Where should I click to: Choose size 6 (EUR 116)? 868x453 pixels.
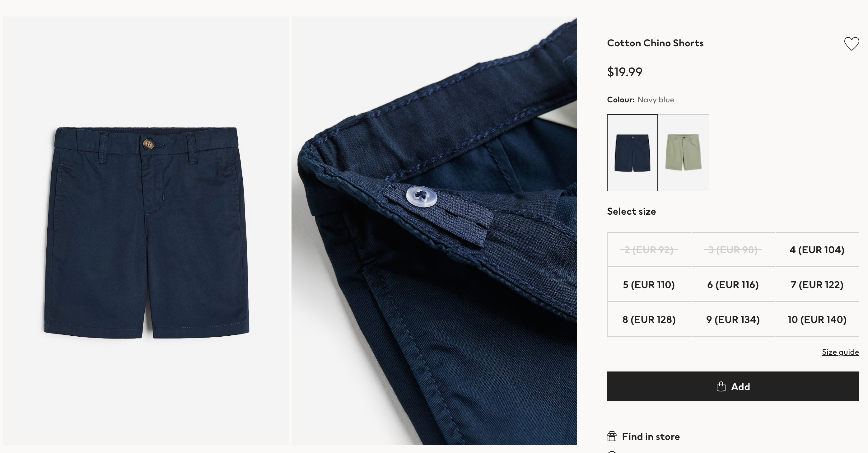point(733,284)
